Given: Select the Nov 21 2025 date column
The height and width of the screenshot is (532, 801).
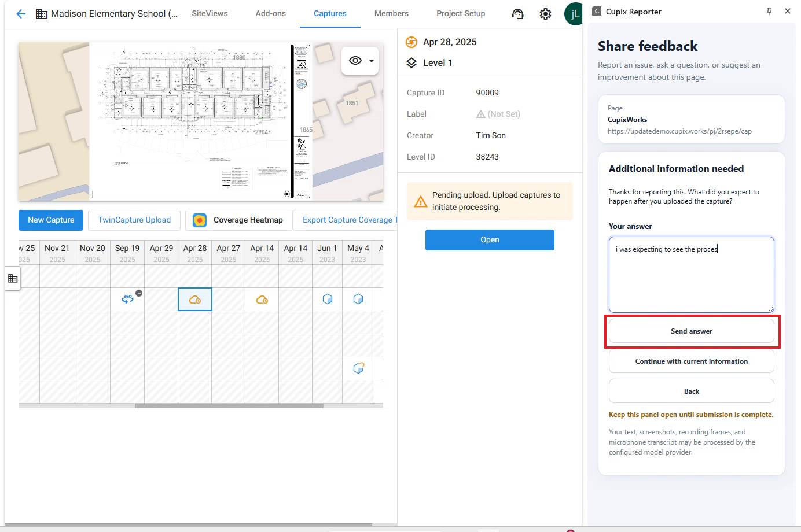Looking at the screenshot, I should [57, 253].
